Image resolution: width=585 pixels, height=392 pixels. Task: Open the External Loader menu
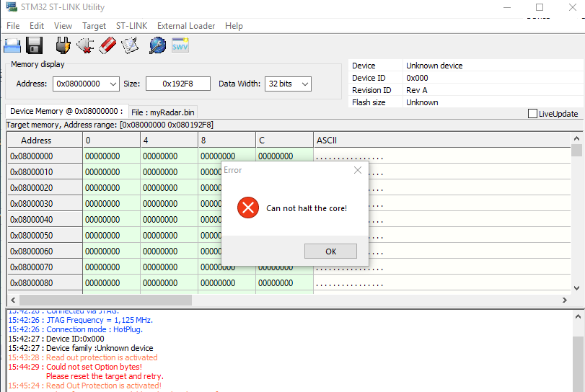[186, 26]
